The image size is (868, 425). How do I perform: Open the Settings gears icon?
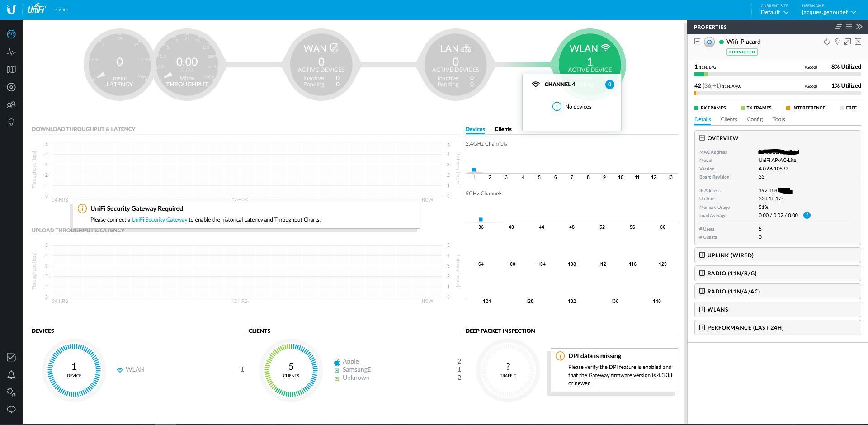pyautogui.click(x=11, y=392)
